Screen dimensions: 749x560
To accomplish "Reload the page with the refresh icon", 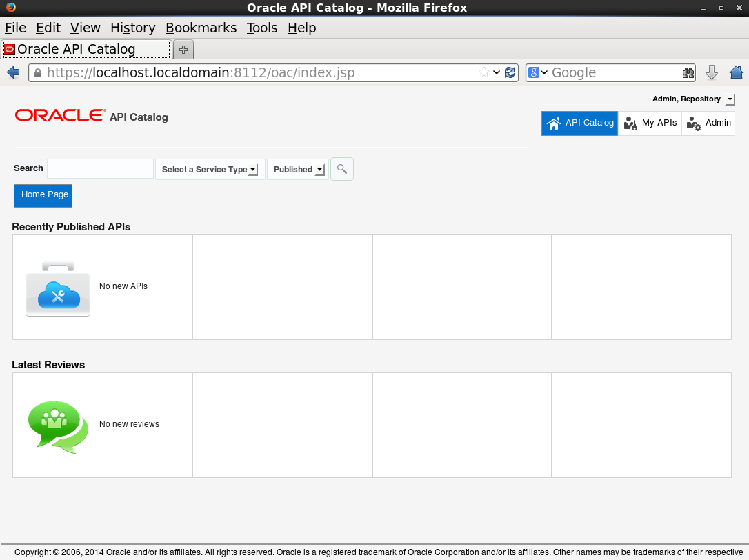I will coord(510,72).
